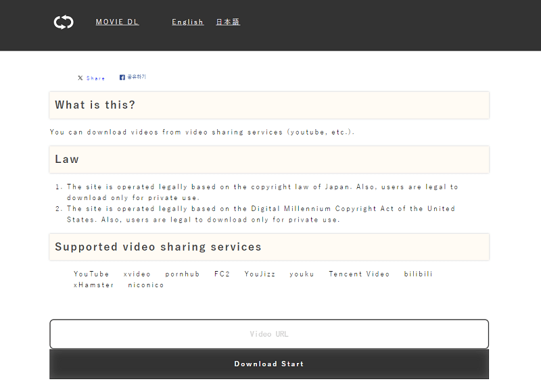Select xvideo in supported services
541x392 pixels.
(137, 274)
